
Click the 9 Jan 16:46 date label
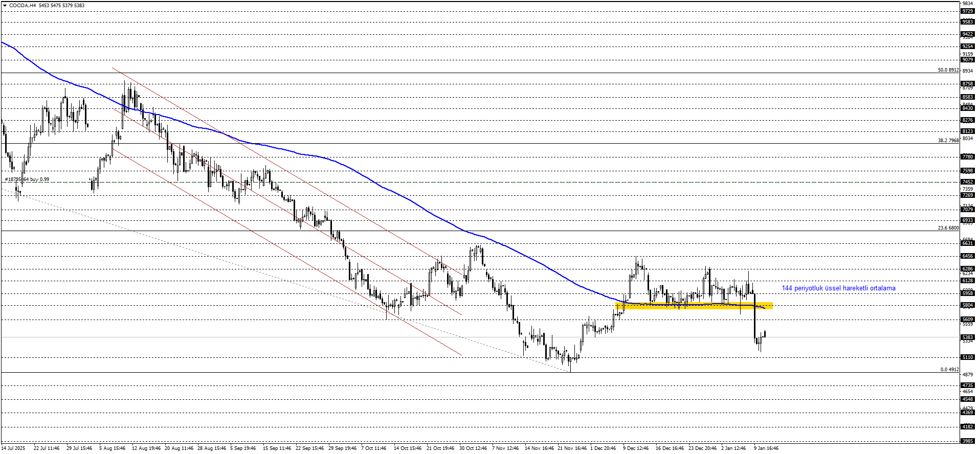[x=766, y=448]
